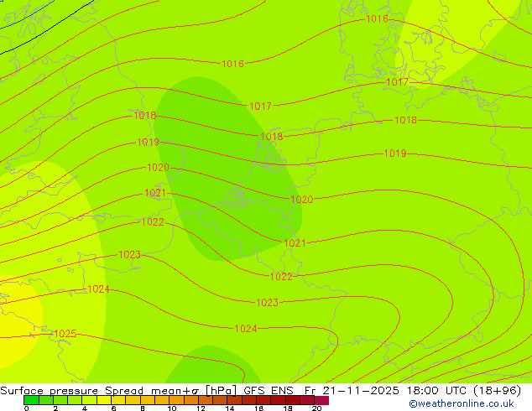Click the dark red swatch starting at 18
532x411 pixels.
293,400
